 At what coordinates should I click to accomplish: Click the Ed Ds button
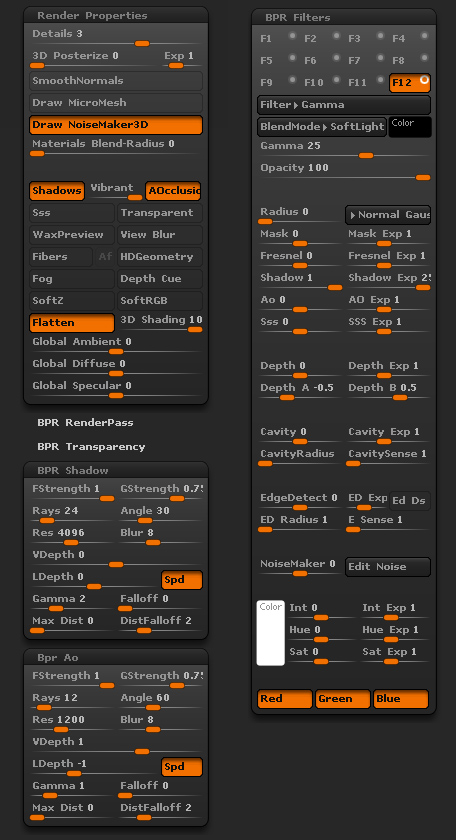409,501
